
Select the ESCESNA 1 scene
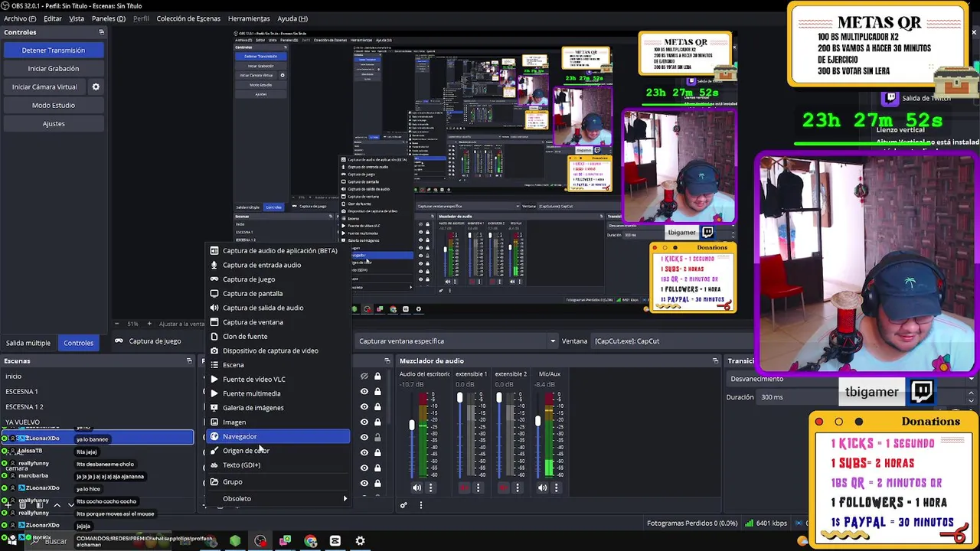tap(96, 391)
